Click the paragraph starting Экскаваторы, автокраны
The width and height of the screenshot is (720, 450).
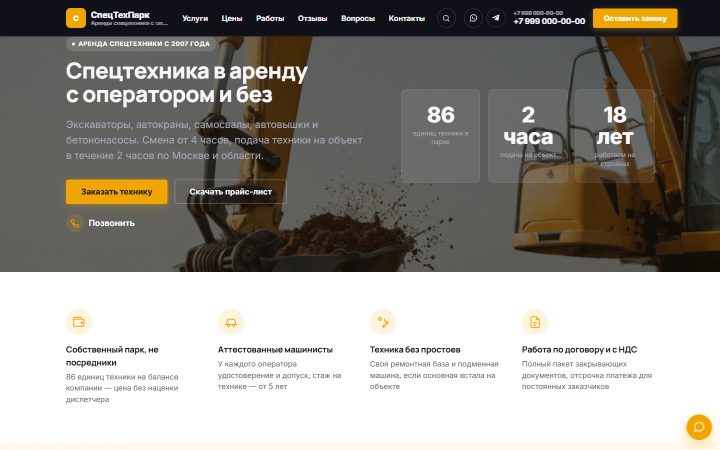click(x=214, y=140)
